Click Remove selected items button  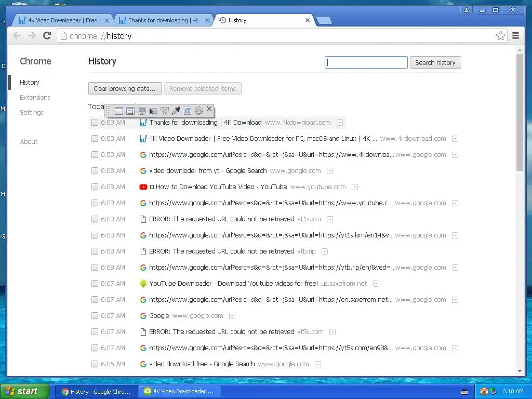tap(203, 88)
